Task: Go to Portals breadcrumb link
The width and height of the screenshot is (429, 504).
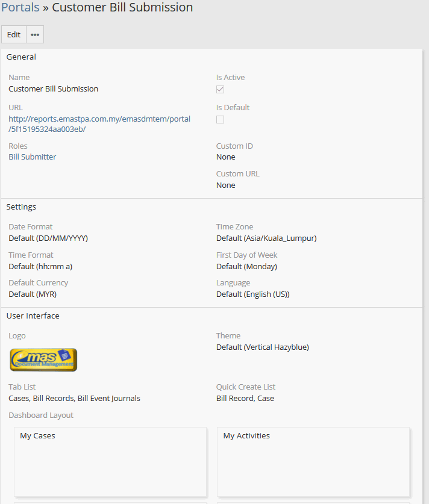Action: pos(20,7)
